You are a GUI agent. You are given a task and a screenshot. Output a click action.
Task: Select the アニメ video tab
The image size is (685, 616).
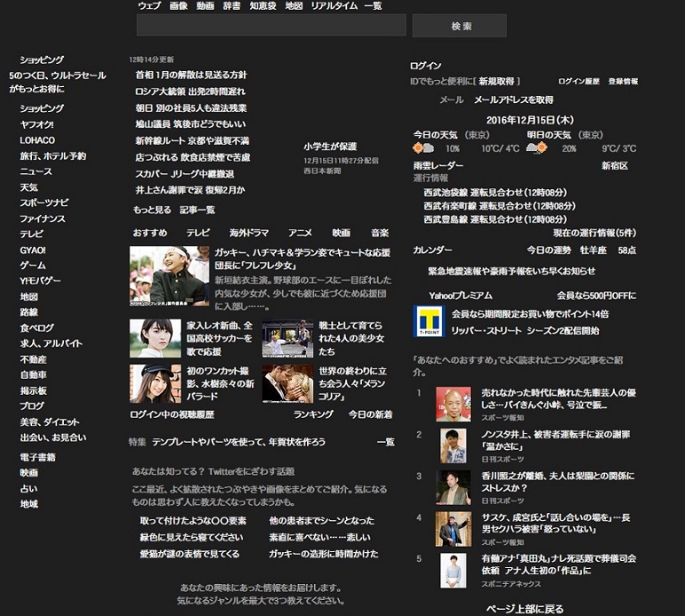point(300,233)
